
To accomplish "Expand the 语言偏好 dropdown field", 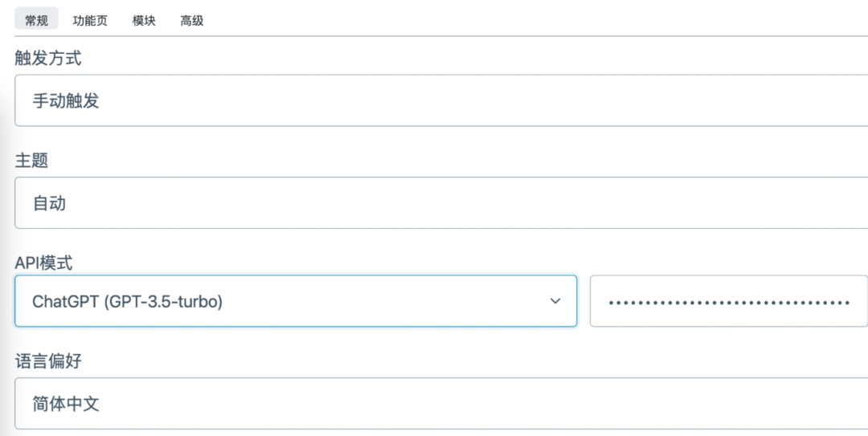I will click(440, 403).
